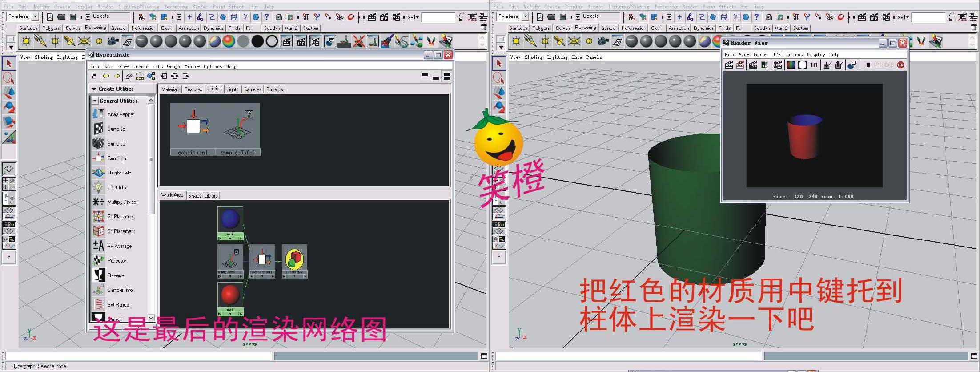
Task: Select red material swatch in Work Area
Action: [230, 295]
